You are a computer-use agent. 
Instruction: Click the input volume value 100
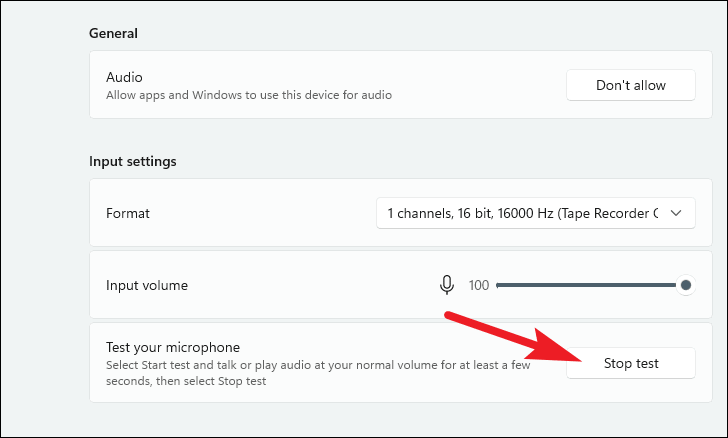pyautogui.click(x=479, y=285)
